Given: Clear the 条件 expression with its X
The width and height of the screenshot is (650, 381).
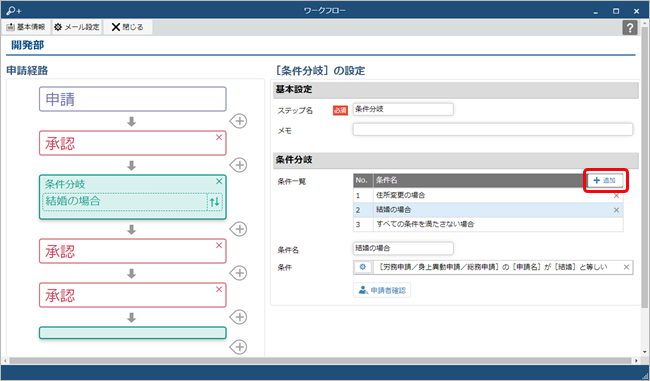Looking at the screenshot, I should [x=626, y=267].
